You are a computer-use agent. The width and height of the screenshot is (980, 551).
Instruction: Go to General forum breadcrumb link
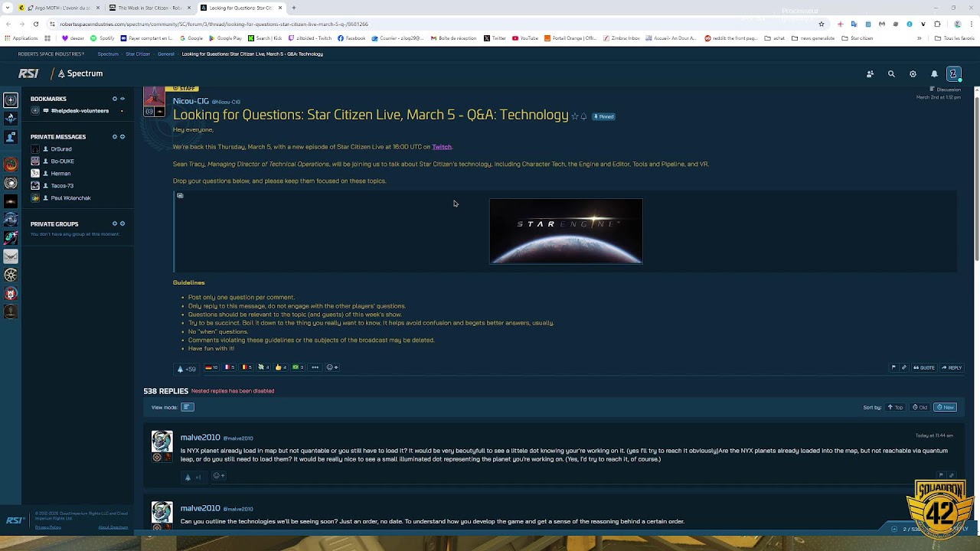(166, 54)
